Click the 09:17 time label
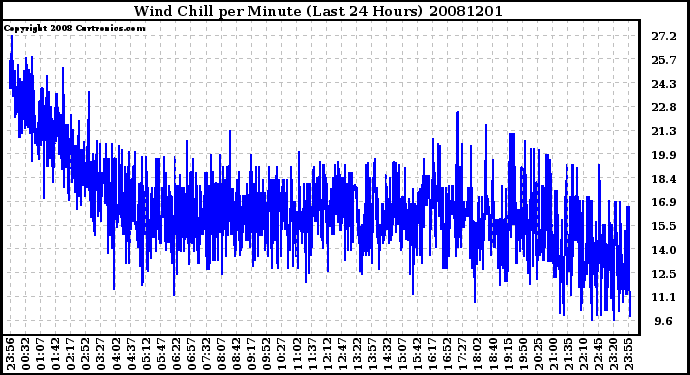The width and height of the screenshot is (690, 375). (x=251, y=354)
